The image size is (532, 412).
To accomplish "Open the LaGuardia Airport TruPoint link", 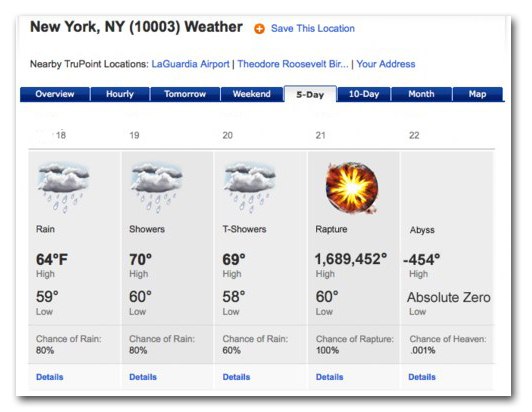I will tap(190, 64).
